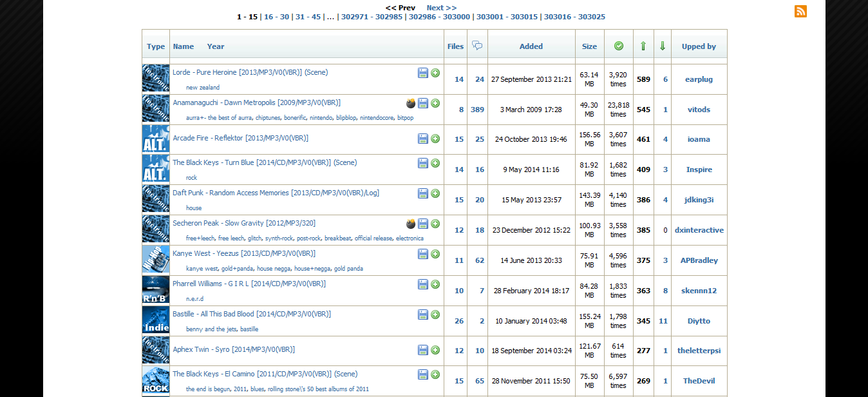The height and width of the screenshot is (397, 868).
Task: Click the 'n.e.r.d' tag under Pharrell Williams
Action: coord(194,299)
